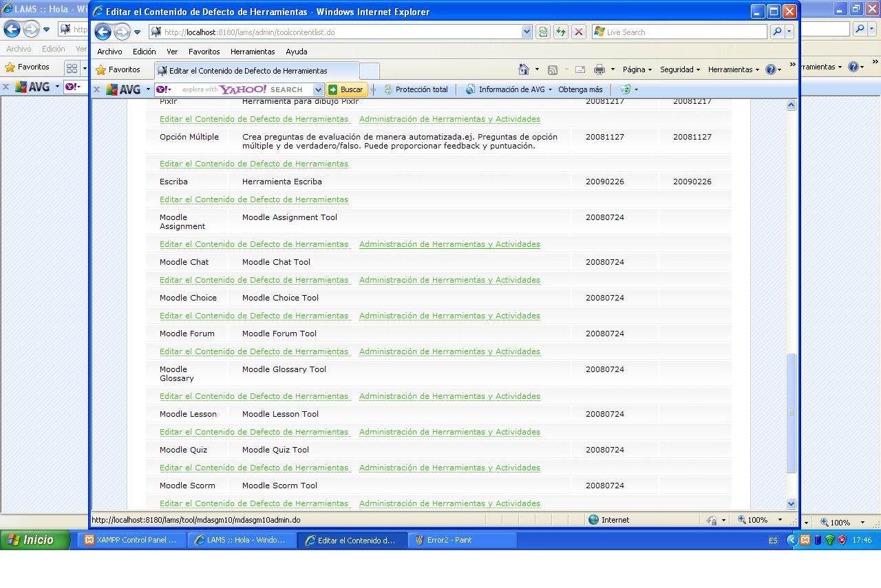Open the Archivo menu
Image resolution: width=881 pixels, height=588 pixels.
click(x=109, y=52)
